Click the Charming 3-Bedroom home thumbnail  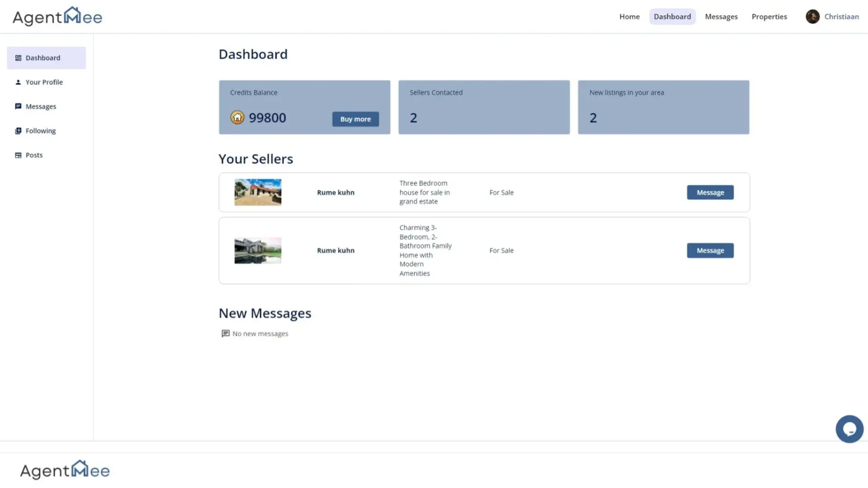[x=258, y=250]
